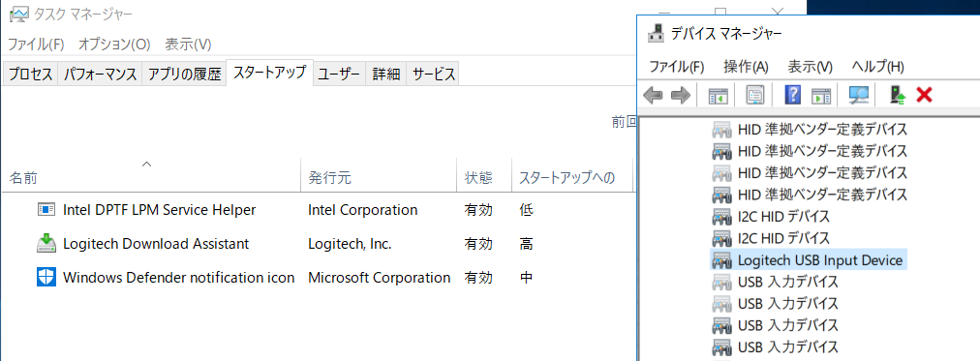Toggle action pane icon in Device Manager toolbar
The width and height of the screenshot is (980, 361).
(820, 95)
